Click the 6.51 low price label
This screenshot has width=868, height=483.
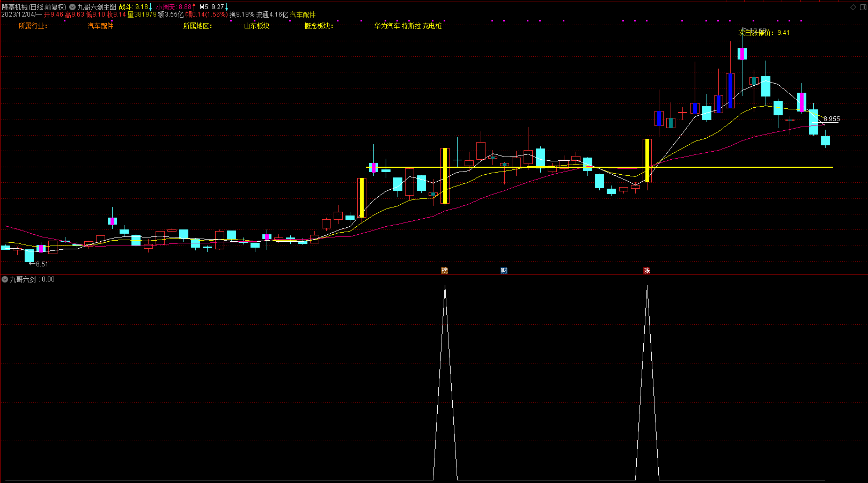click(x=42, y=264)
